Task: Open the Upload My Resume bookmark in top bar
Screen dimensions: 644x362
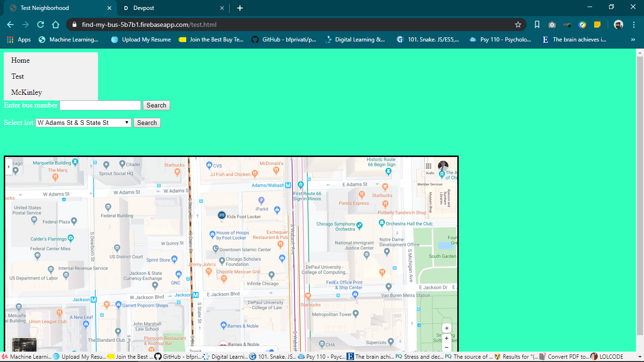Action: click(x=141, y=40)
